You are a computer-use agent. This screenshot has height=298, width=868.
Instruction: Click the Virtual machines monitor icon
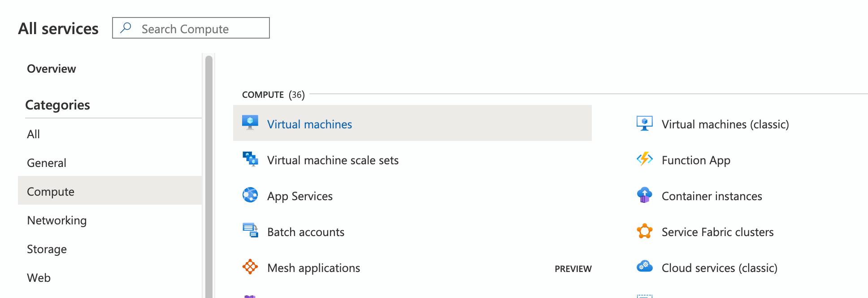tap(250, 123)
